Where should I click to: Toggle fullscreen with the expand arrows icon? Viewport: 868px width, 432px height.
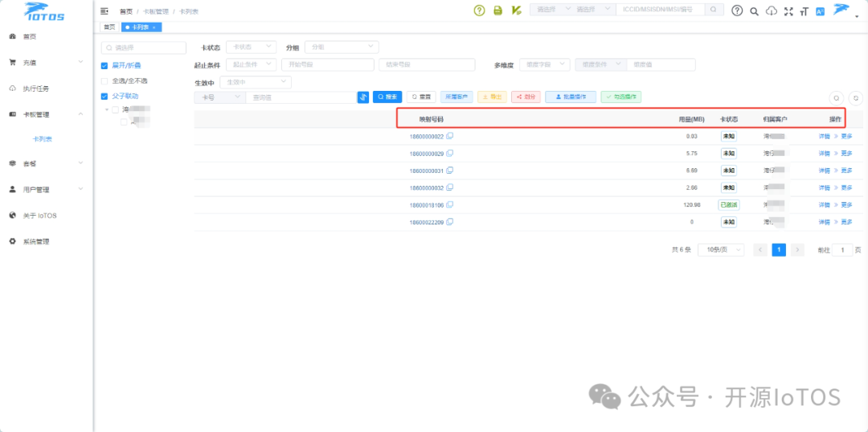click(x=789, y=11)
